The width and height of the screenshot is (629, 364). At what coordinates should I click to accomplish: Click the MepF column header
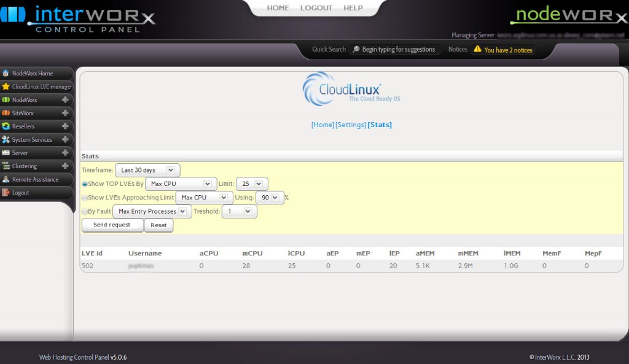(x=593, y=254)
